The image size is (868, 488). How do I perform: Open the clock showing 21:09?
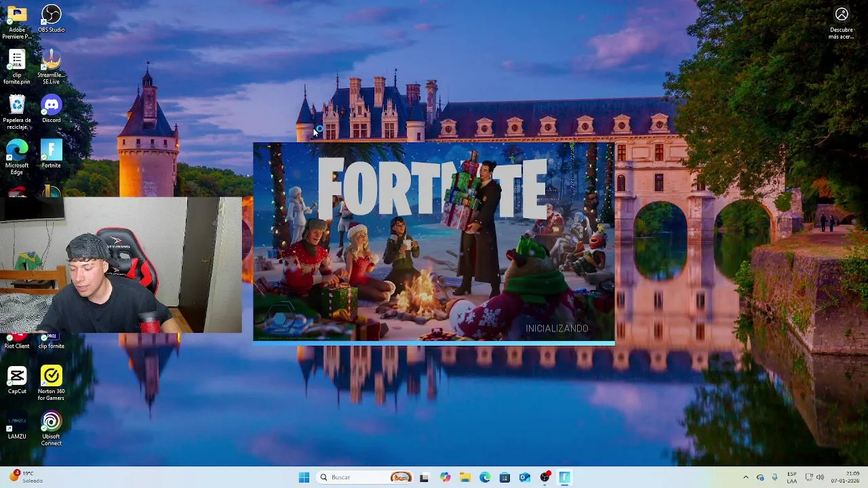(x=846, y=477)
